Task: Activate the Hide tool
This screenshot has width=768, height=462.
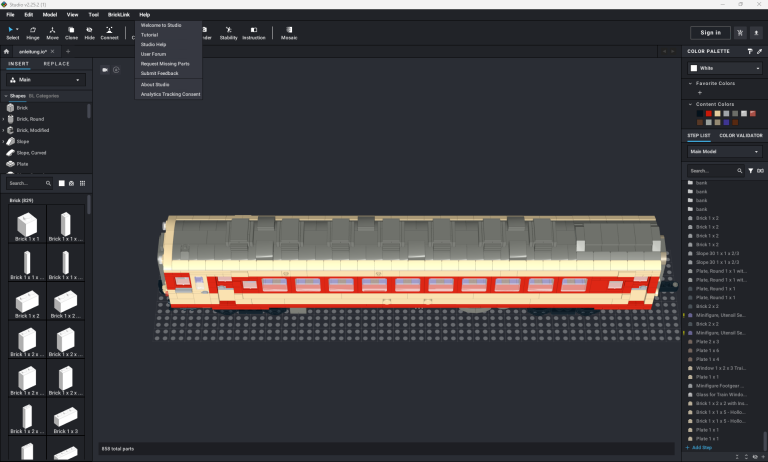Action: click(x=89, y=32)
